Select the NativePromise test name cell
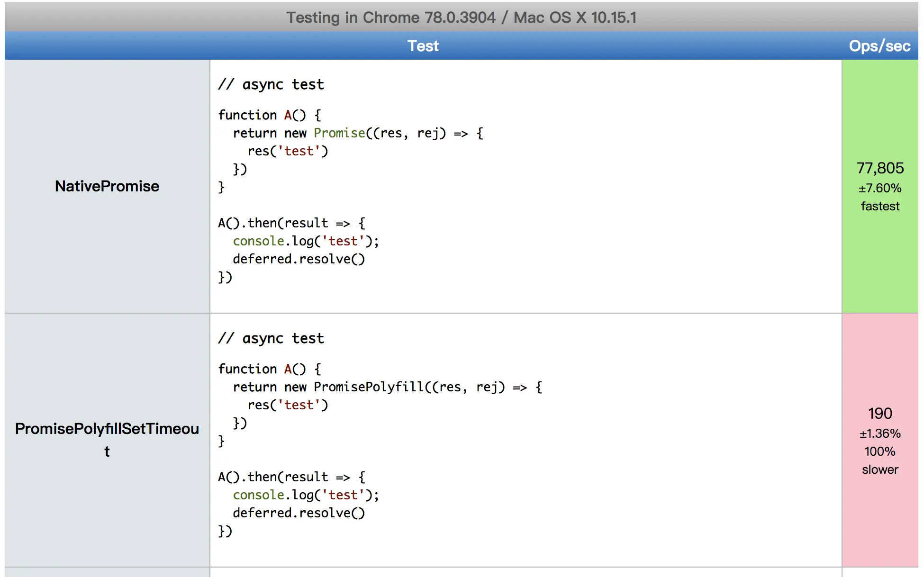Screen dimensions: 924x577 pyautogui.click(x=107, y=186)
